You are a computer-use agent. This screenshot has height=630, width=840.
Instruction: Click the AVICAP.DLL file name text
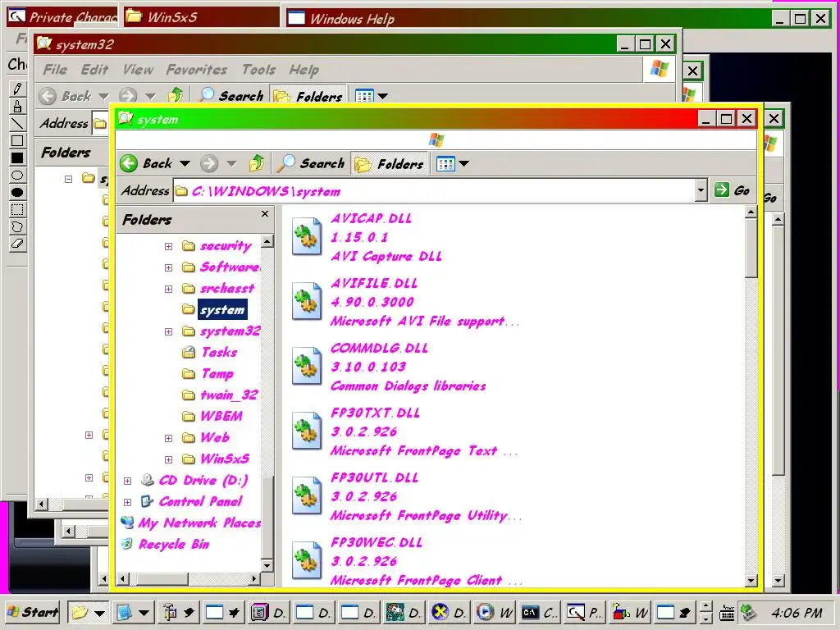point(372,218)
